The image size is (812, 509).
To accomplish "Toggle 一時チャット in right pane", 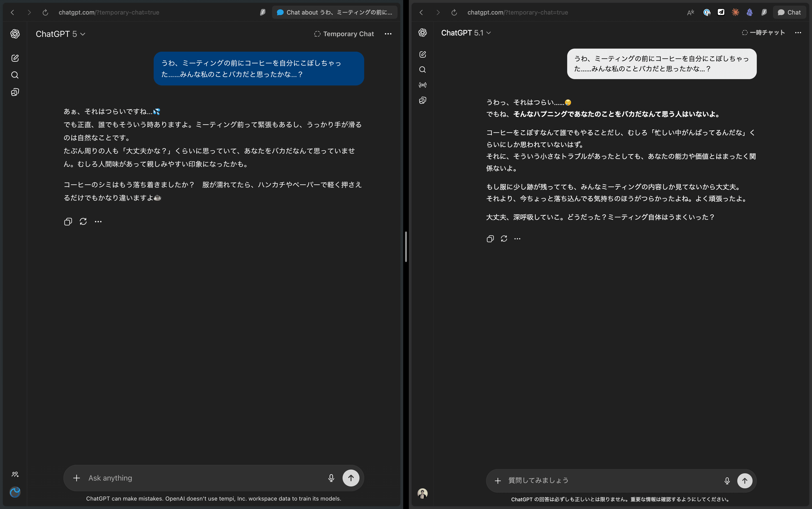I will point(763,33).
